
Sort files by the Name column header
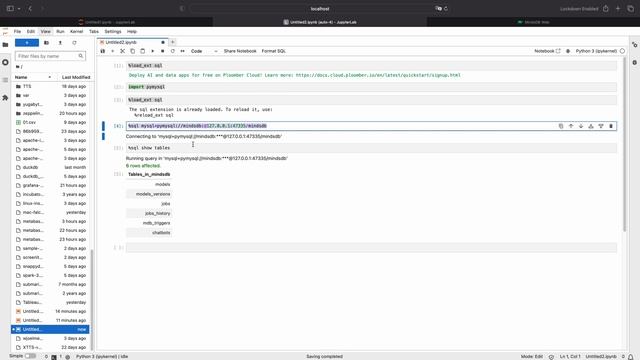point(33,77)
